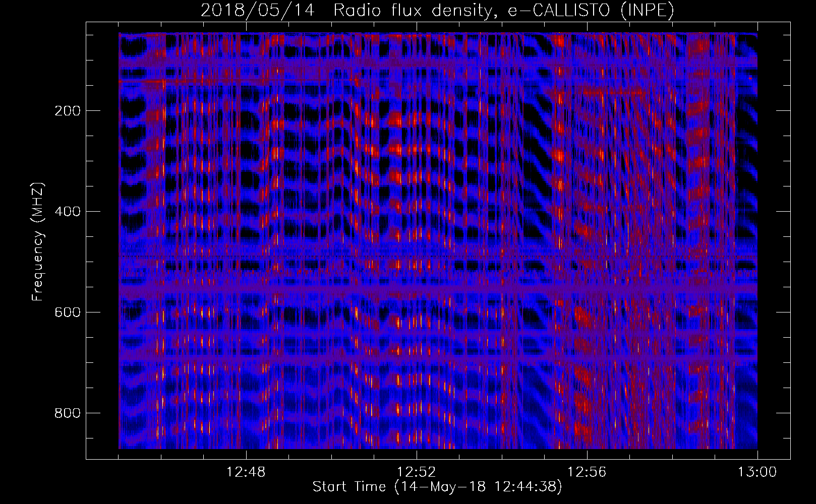The width and height of the screenshot is (816, 504).
Task: Click the 200 frequency tick label
Action: pos(68,111)
